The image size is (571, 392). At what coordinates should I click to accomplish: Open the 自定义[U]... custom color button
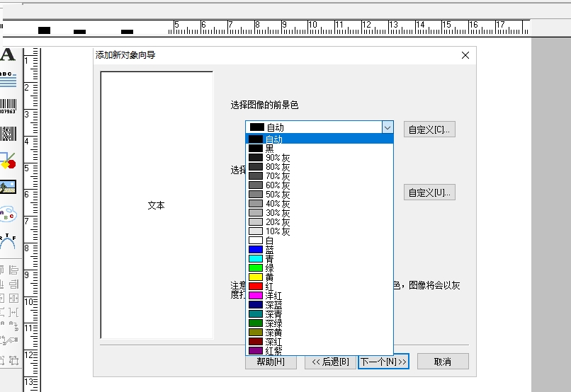pyautogui.click(x=429, y=192)
